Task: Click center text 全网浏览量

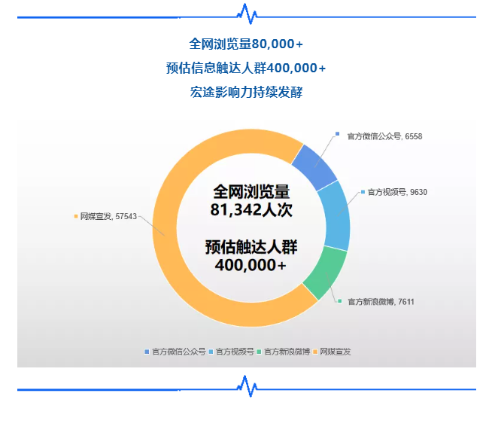Action: [251, 191]
